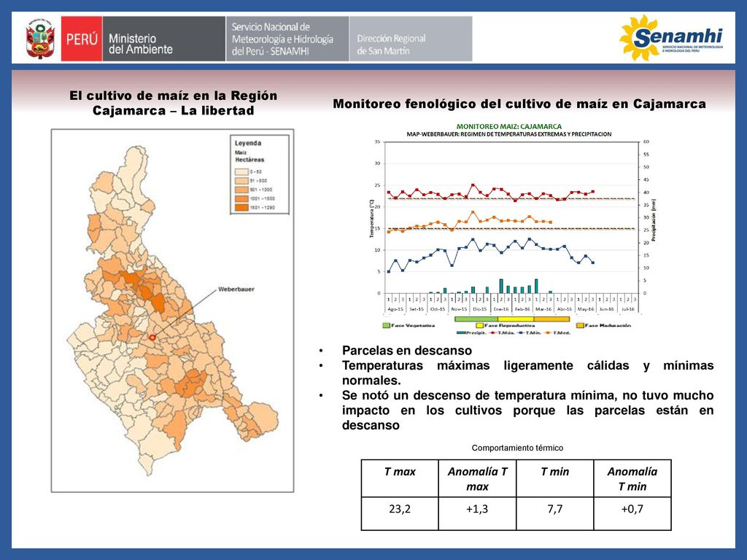This screenshot has height=560, width=747.
Task: Click the Ene-16 month label on the chart
Action: pos(501,309)
